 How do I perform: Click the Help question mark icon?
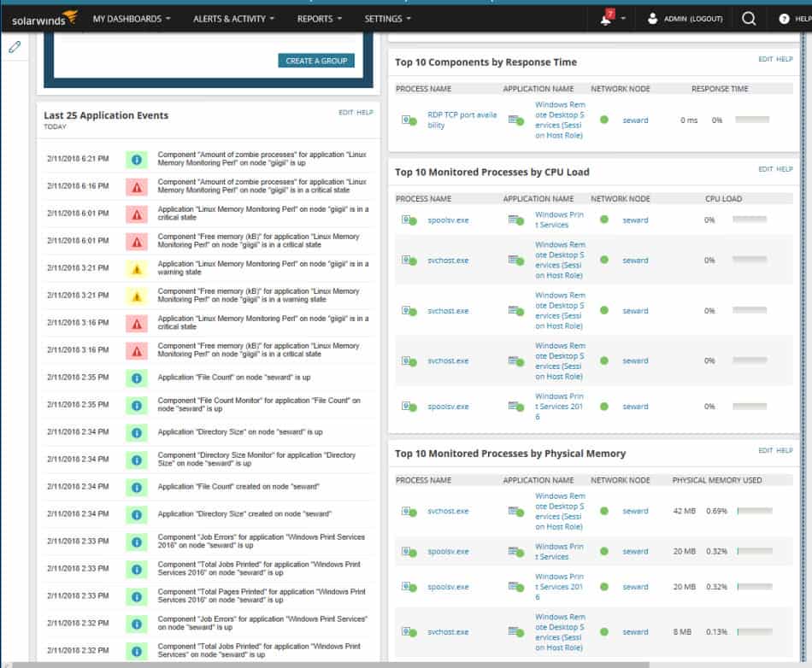(784, 19)
